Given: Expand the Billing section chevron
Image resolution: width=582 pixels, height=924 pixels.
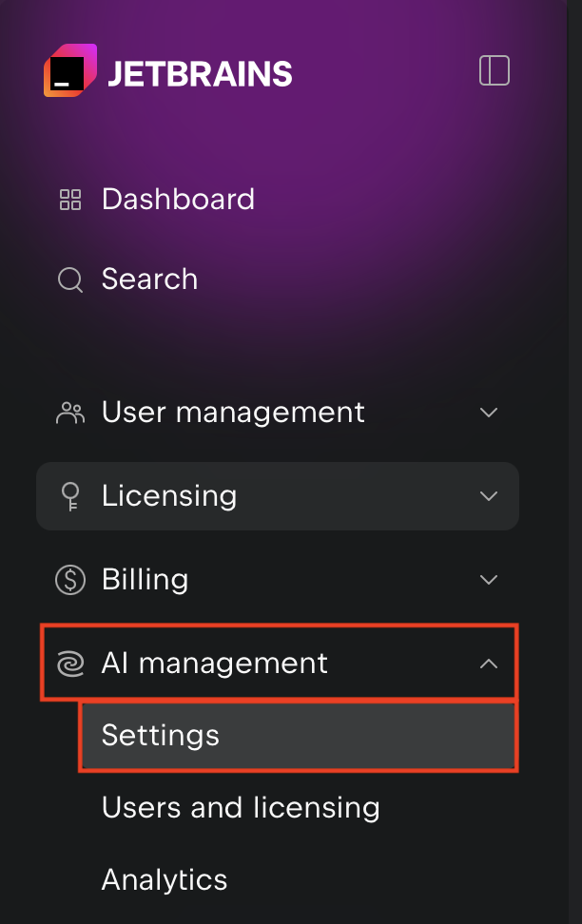Looking at the screenshot, I should tap(489, 580).
